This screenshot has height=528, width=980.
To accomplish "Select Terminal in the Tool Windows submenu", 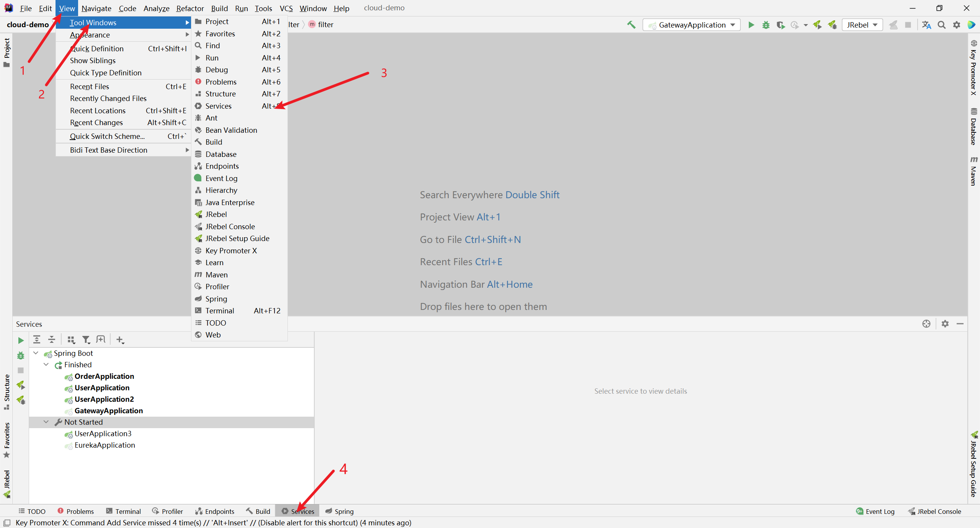I will click(219, 311).
